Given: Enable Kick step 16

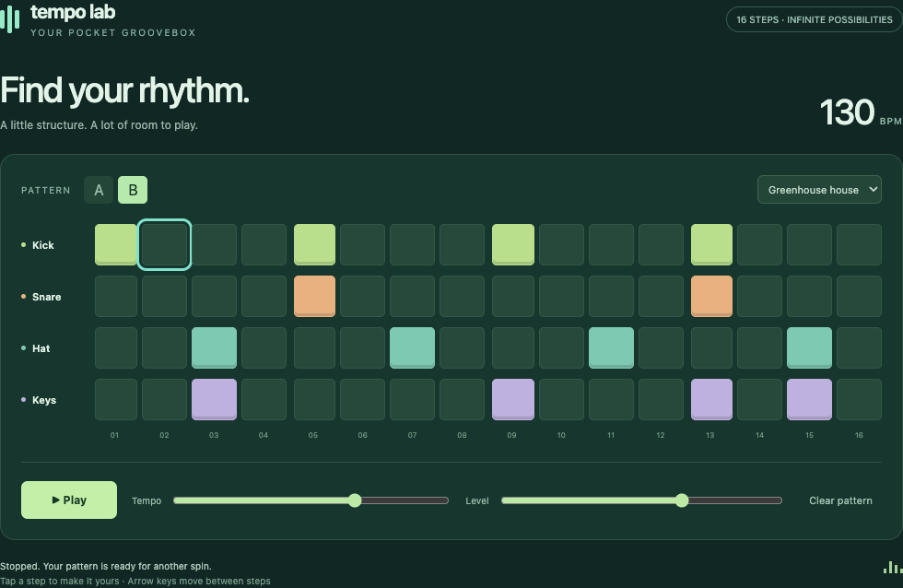Looking at the screenshot, I should click(859, 245).
